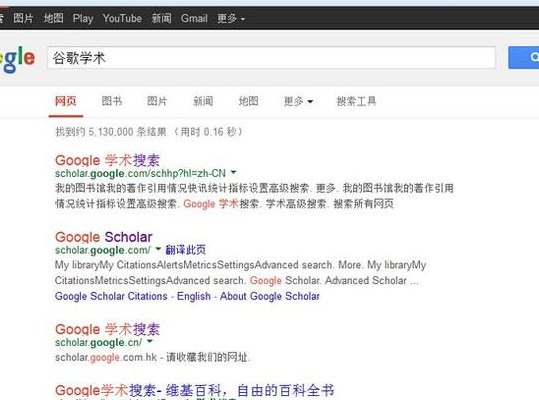Open the Google Scholar Citations sublink

tap(111, 296)
